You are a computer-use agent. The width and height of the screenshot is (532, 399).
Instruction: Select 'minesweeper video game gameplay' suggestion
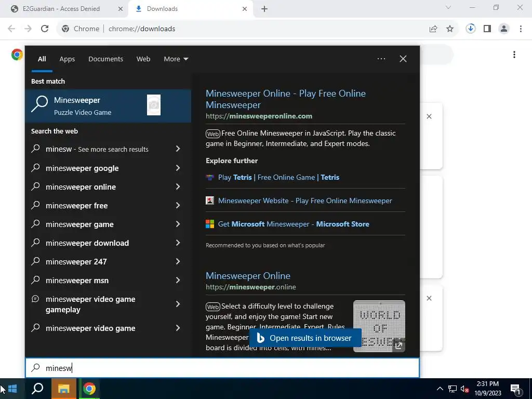[108, 304]
